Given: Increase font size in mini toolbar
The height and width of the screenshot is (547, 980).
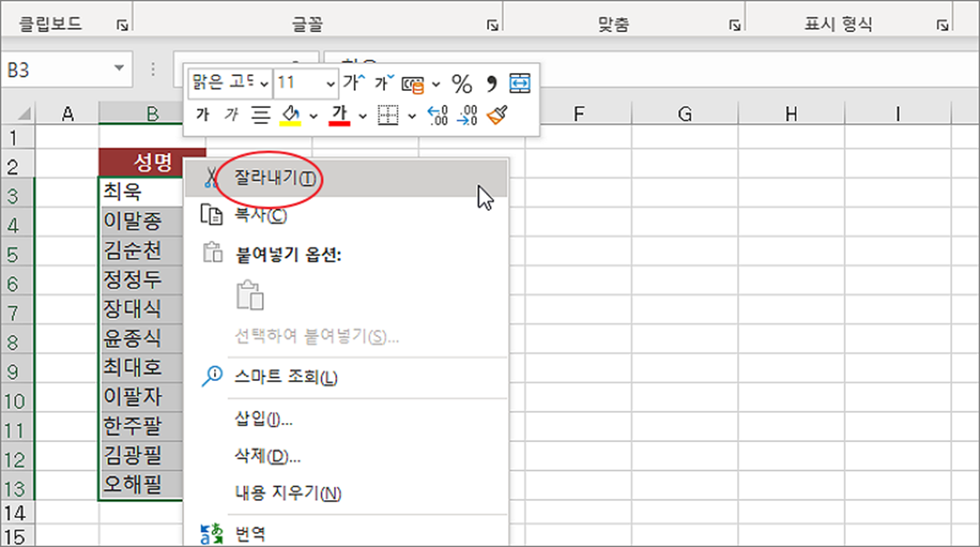Looking at the screenshot, I should [x=355, y=82].
